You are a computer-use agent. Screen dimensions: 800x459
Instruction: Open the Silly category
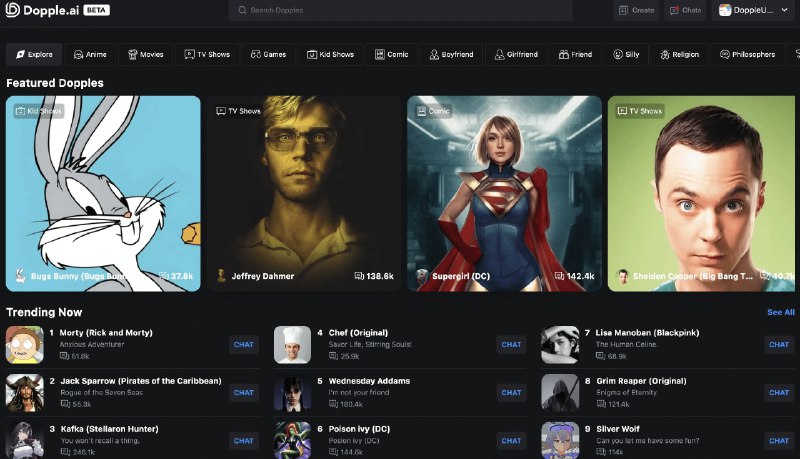(626, 55)
